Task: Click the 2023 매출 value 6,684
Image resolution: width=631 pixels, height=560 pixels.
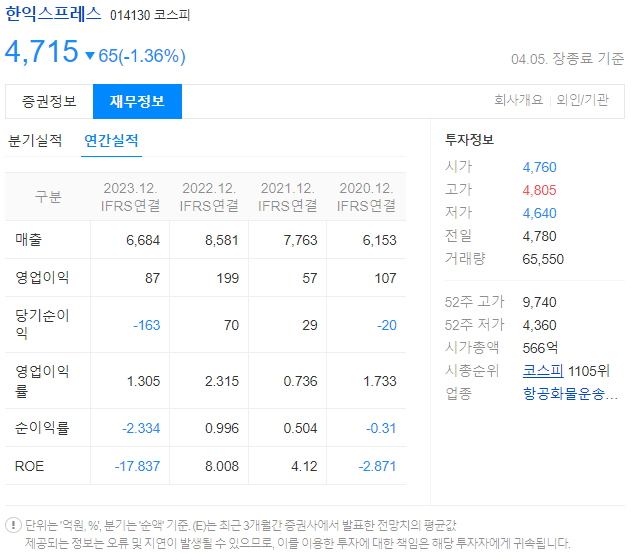Action: (143, 240)
